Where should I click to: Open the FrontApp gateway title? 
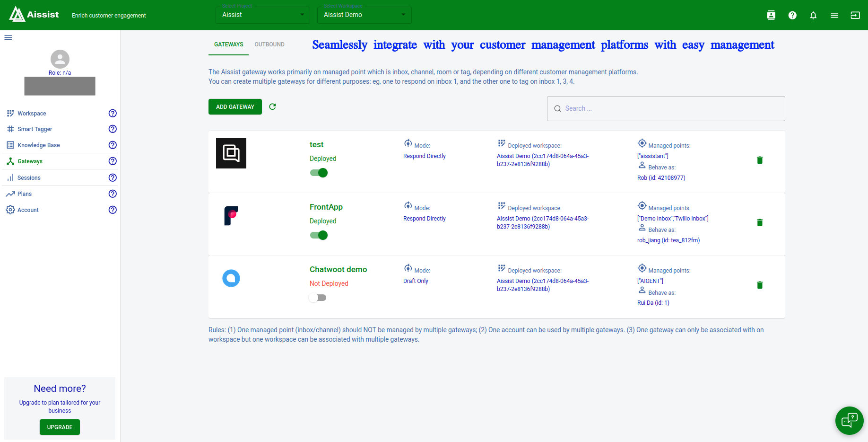pos(326,207)
